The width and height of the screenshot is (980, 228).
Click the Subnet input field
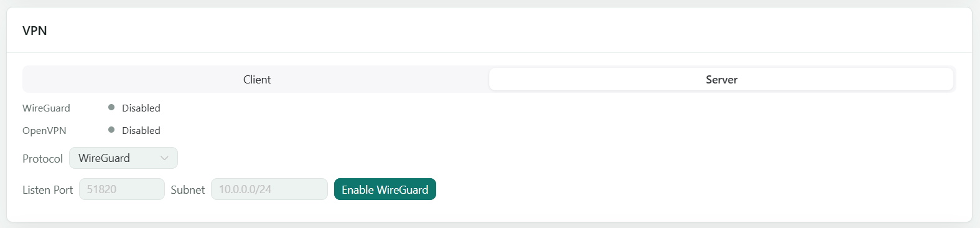coord(269,189)
